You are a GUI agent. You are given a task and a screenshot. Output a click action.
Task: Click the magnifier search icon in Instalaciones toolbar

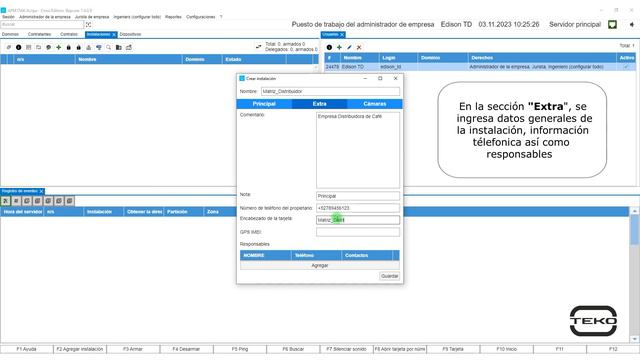click(x=109, y=47)
